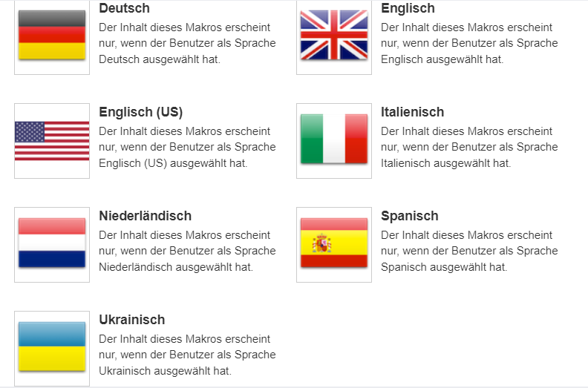Click the Italienisch macro description text
Viewport: 588px width, 388px height.
469,147
